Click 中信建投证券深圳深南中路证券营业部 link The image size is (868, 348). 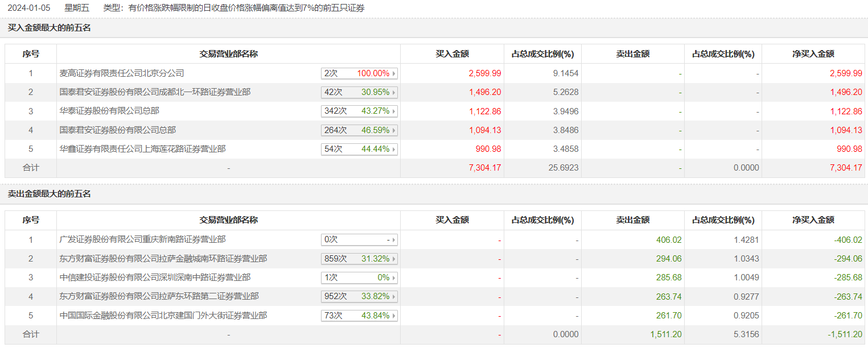pos(155,277)
